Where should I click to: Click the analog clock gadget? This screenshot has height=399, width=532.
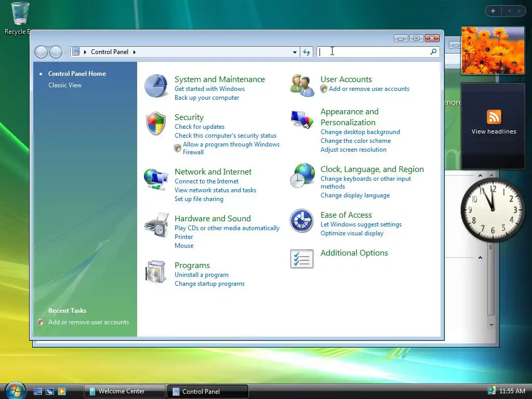click(493, 209)
